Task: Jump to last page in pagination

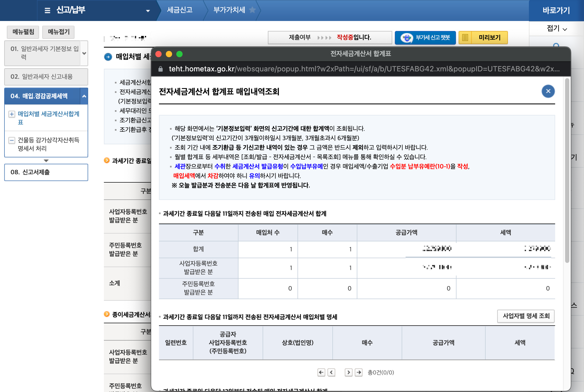Action: [x=359, y=372]
